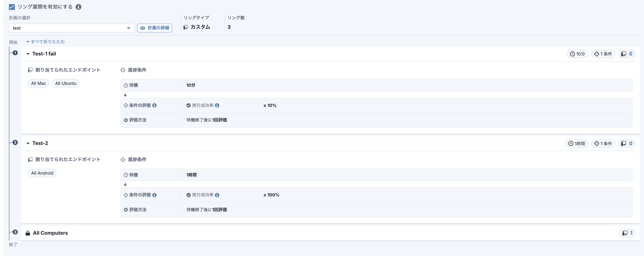Screen dimensions: 644x256
Task: Click すべて折りたたむ link
Action: click(46, 42)
